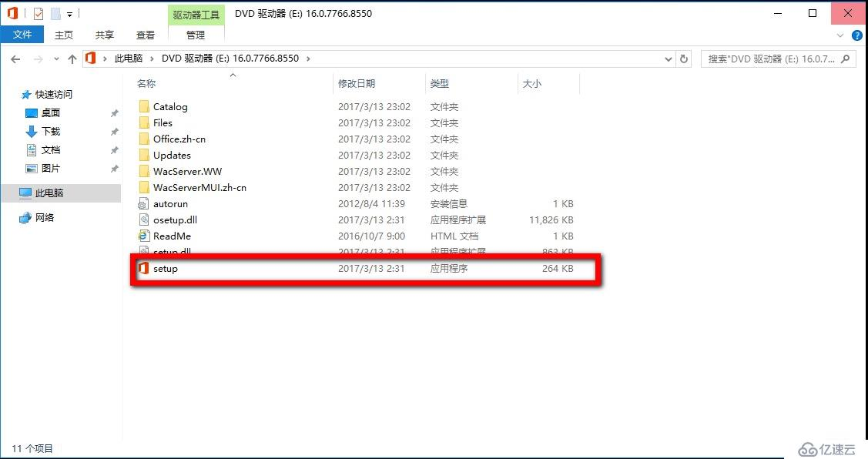Sort by the 名称 column header

point(146,84)
